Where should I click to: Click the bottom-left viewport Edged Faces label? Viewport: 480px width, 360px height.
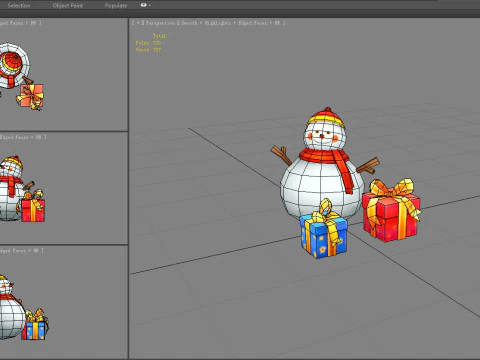click(x=13, y=251)
